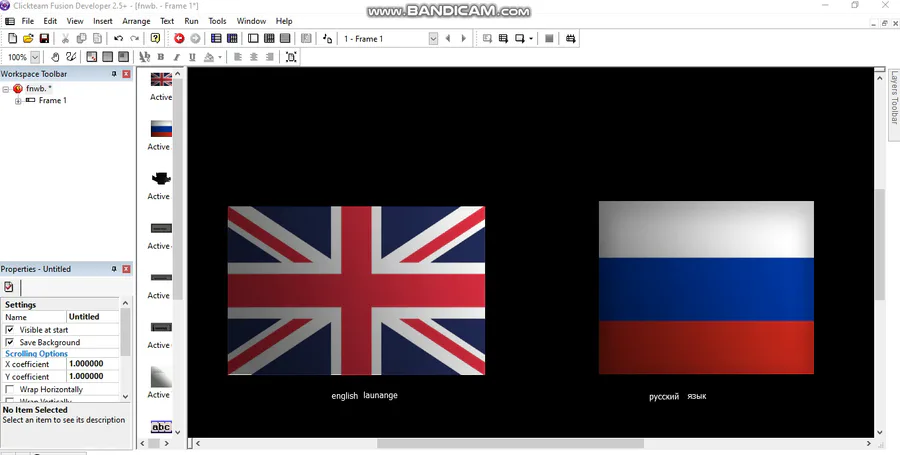Click the Align left icon

(x=238, y=57)
